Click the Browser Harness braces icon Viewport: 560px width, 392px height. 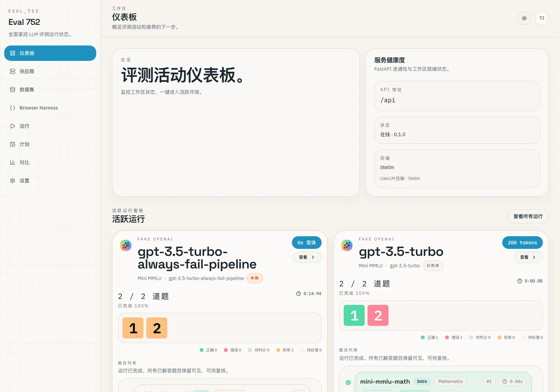click(13, 108)
